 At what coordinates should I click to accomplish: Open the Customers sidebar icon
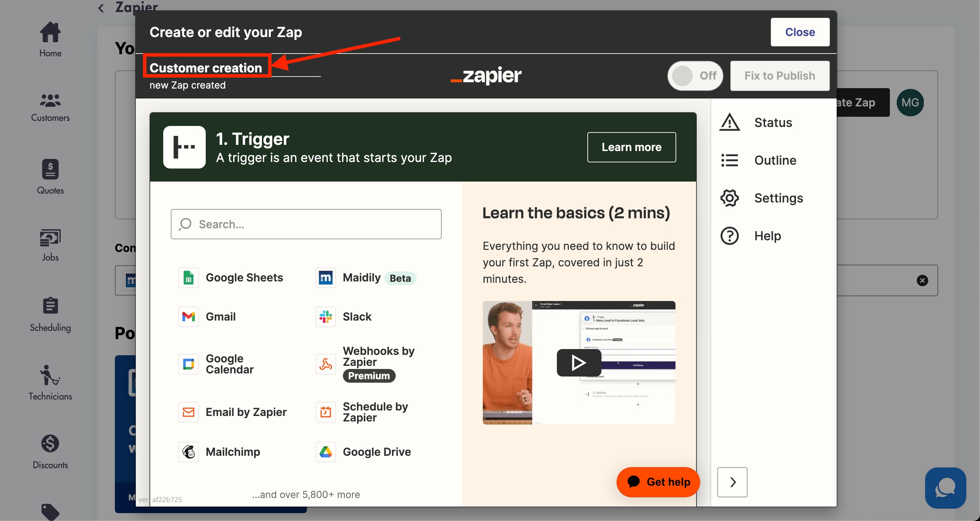pyautogui.click(x=50, y=100)
